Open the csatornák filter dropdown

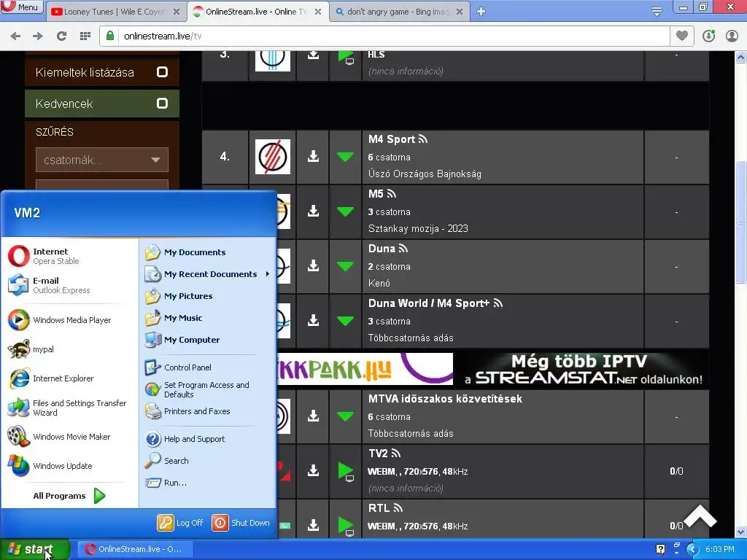tap(102, 160)
